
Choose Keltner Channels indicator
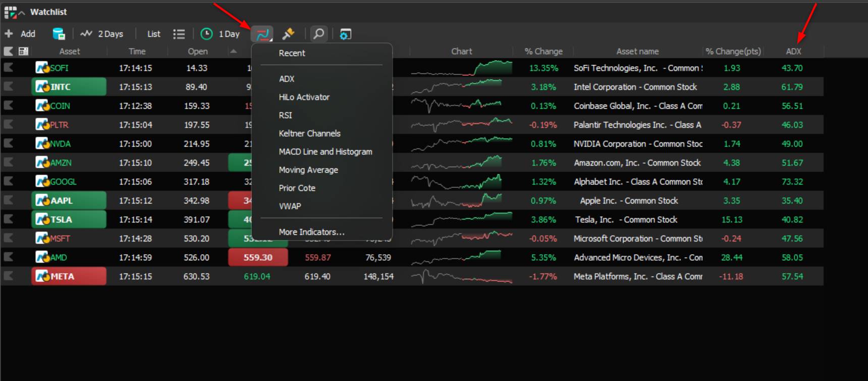pyautogui.click(x=310, y=133)
